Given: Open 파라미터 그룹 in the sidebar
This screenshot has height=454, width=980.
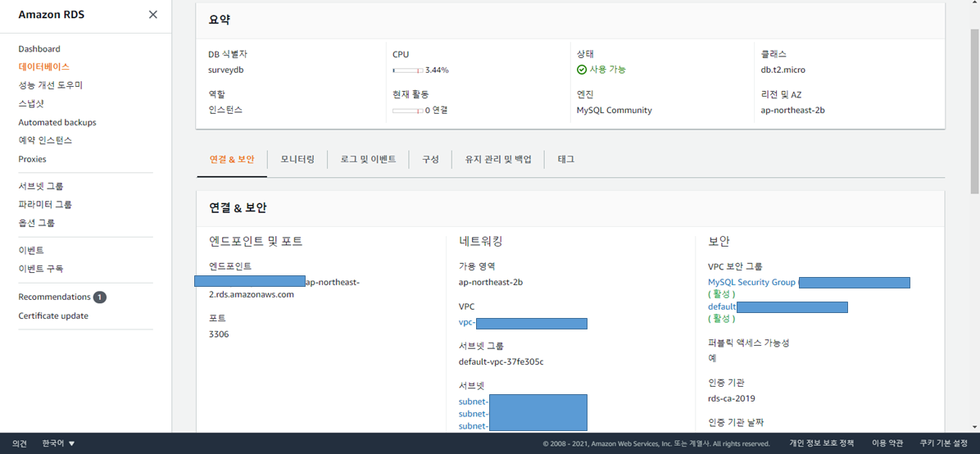Looking at the screenshot, I should (x=46, y=205).
